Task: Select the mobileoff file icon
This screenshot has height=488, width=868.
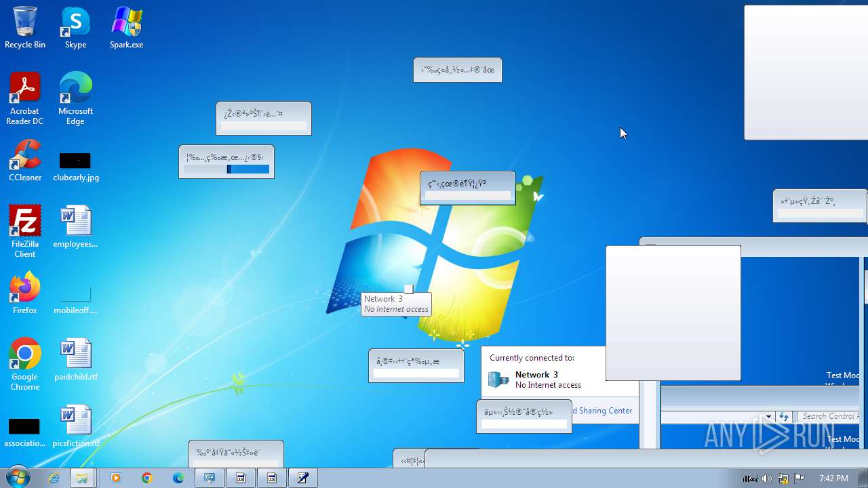Action: point(75,300)
